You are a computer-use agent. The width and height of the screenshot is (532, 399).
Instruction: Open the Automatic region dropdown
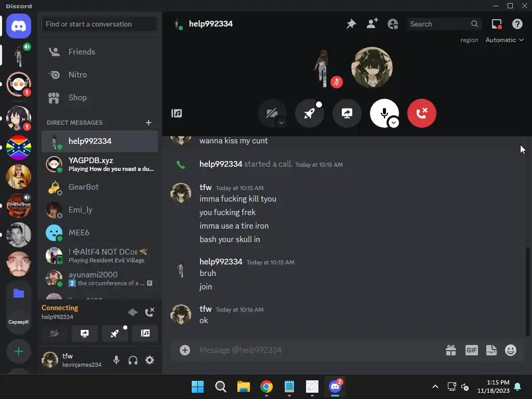tap(504, 40)
